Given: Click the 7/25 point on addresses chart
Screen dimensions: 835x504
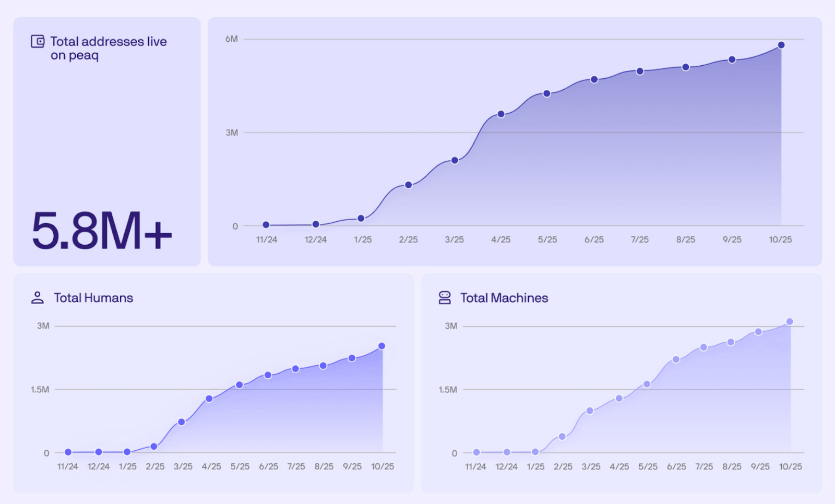Looking at the screenshot, I should click(x=640, y=71).
